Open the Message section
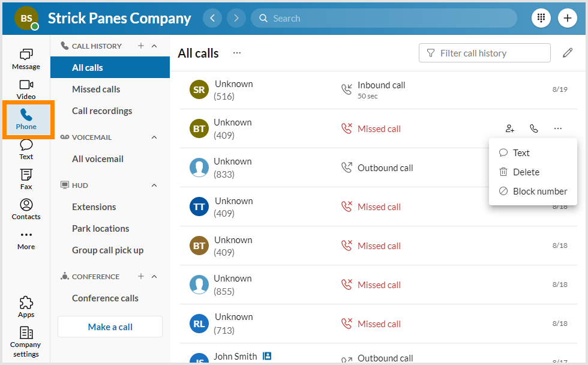 pos(26,59)
